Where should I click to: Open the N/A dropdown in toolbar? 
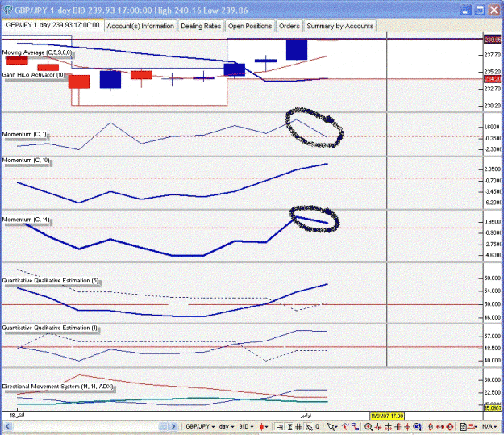pos(489,427)
